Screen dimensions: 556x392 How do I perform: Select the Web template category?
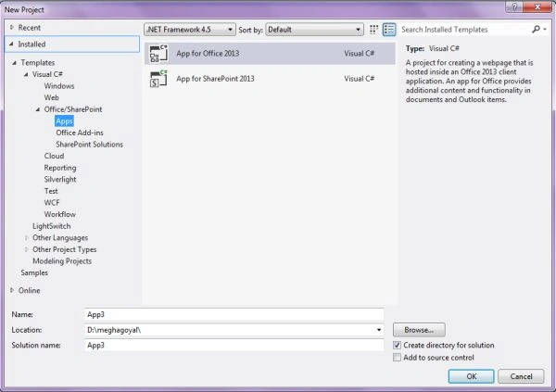coord(51,97)
